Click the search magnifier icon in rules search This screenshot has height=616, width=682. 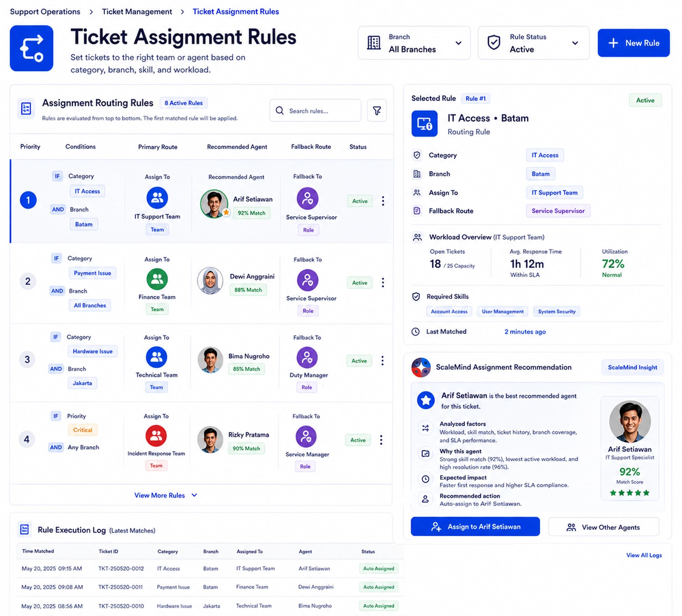pyautogui.click(x=279, y=111)
